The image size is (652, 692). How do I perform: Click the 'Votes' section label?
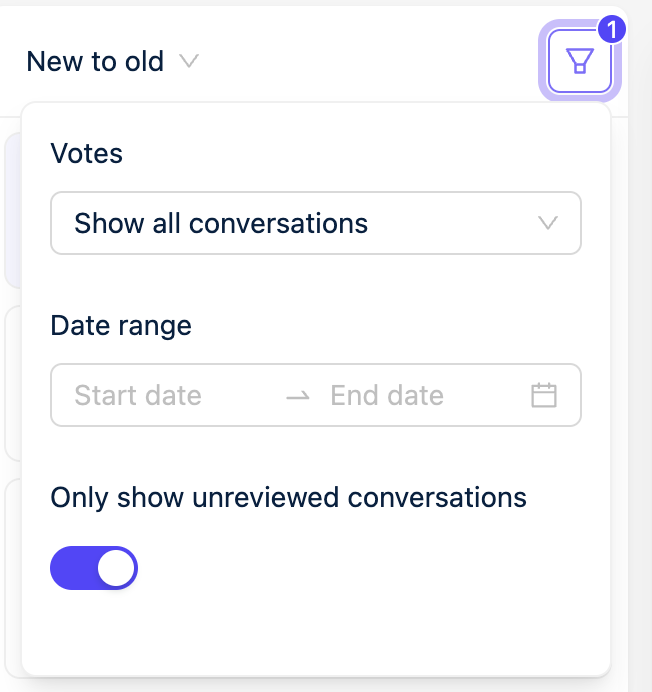pos(86,153)
